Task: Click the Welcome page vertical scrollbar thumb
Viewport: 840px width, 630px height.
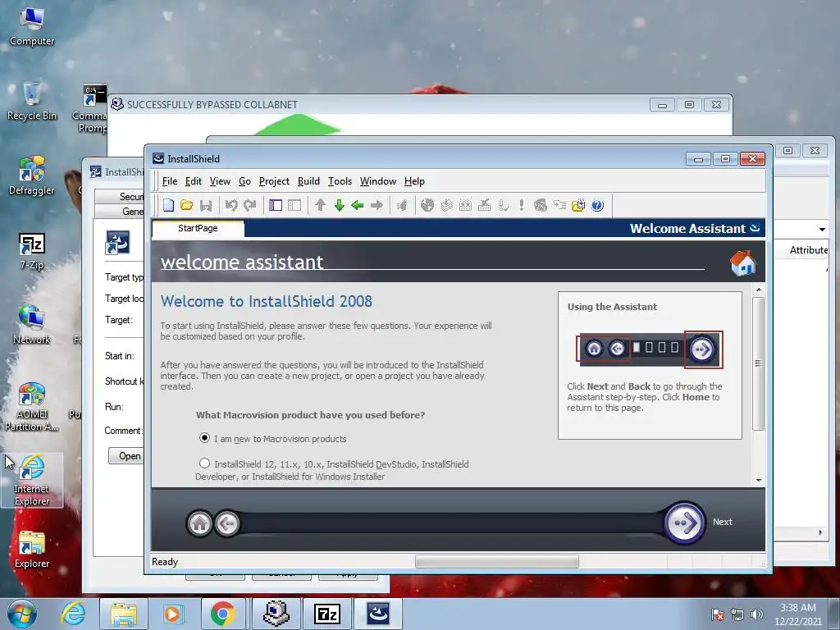Action: (x=759, y=363)
